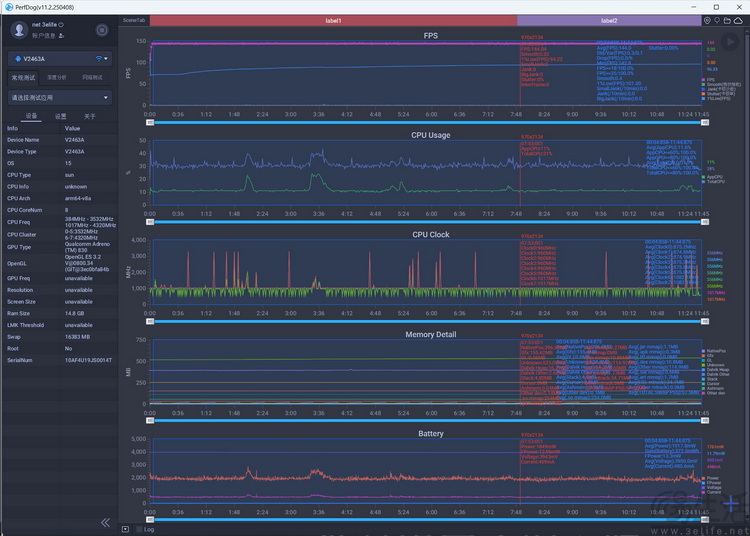Select the red label1 scene segment
This screenshot has width=750, height=536.
(x=333, y=21)
